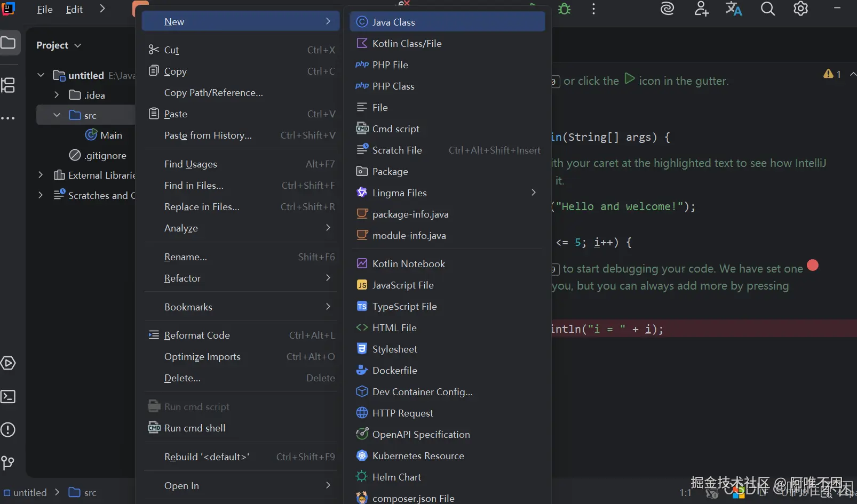Open the Analyze submenu

click(x=241, y=228)
